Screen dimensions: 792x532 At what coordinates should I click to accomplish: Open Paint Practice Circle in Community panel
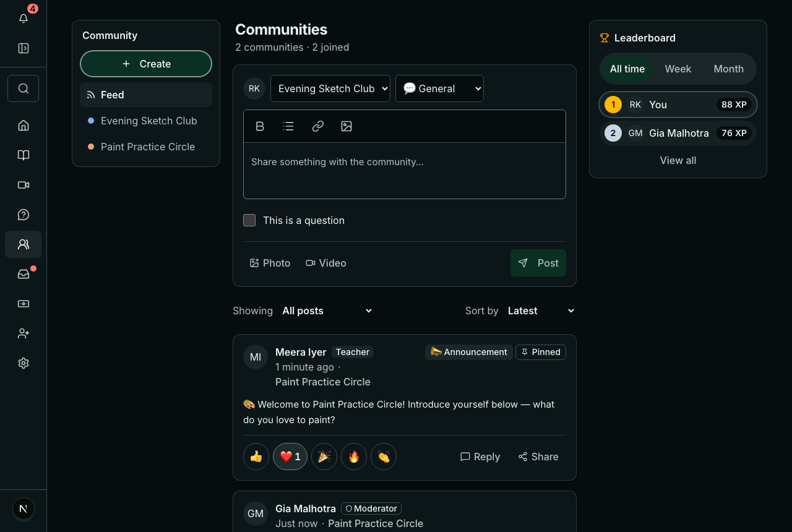(146, 147)
